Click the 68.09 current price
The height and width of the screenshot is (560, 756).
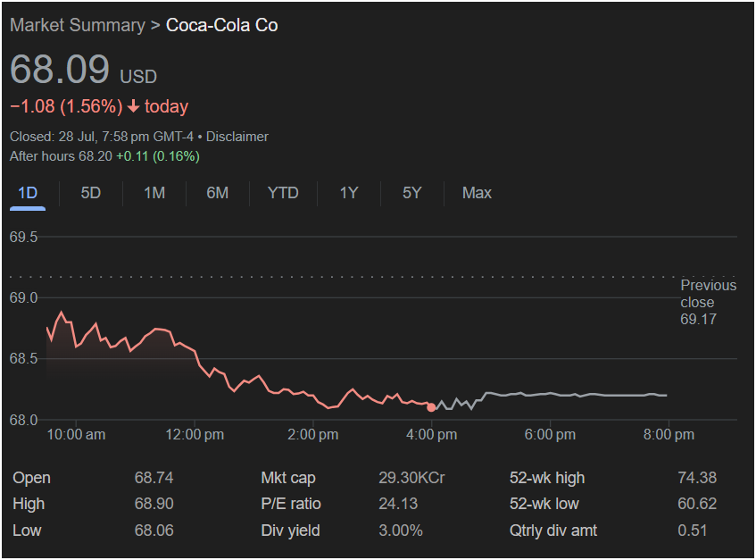coord(60,69)
